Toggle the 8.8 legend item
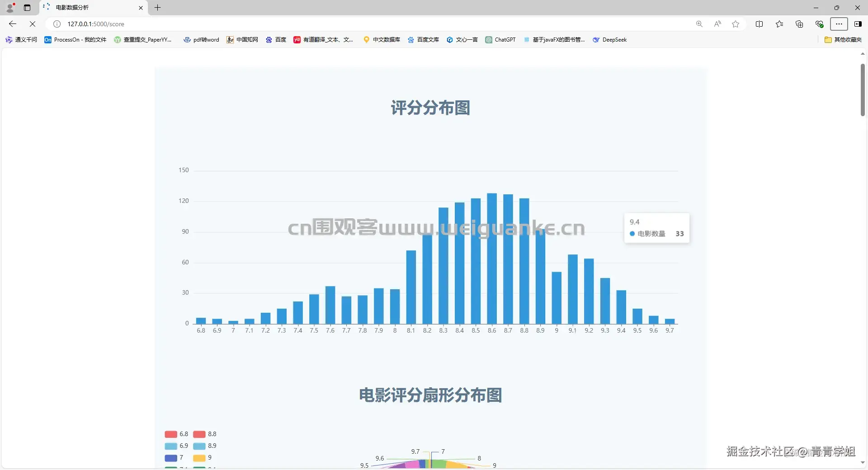This screenshot has height=470, width=868. click(205, 434)
